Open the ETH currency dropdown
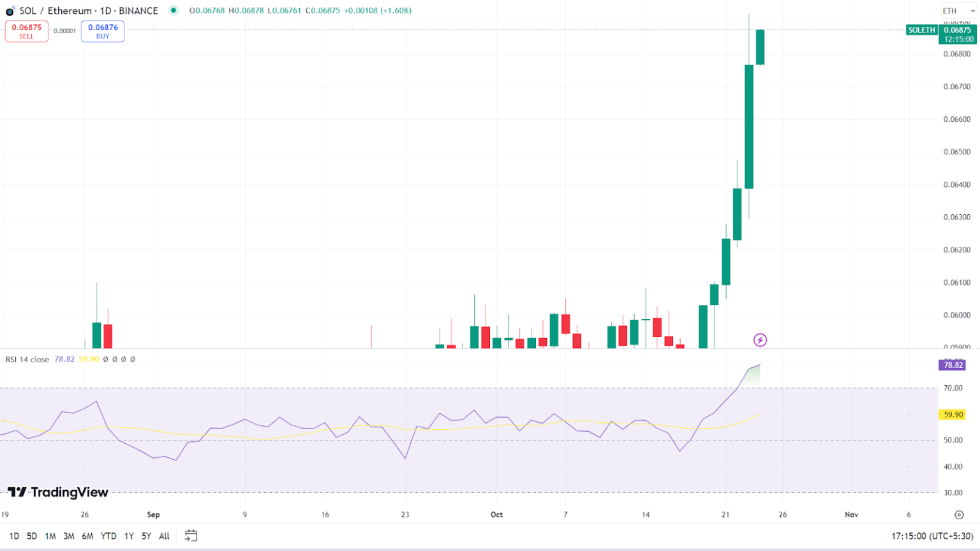The image size is (980, 551). coord(958,11)
